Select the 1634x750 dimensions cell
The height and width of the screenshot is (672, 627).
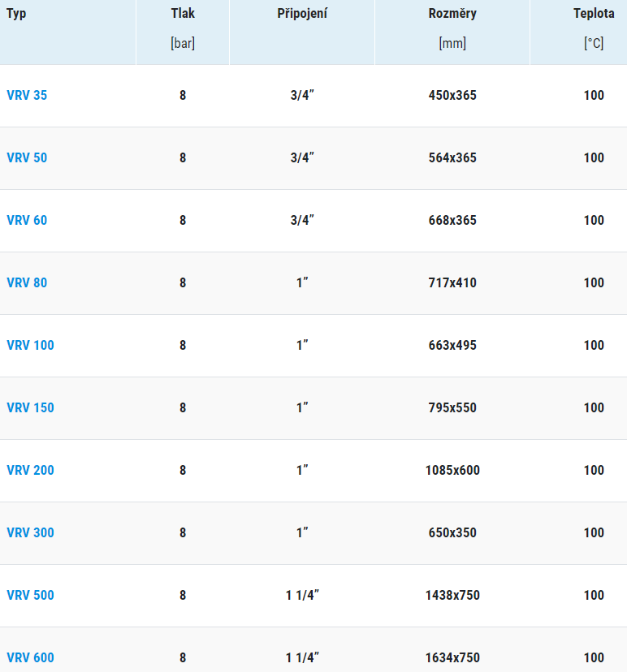[452, 657]
